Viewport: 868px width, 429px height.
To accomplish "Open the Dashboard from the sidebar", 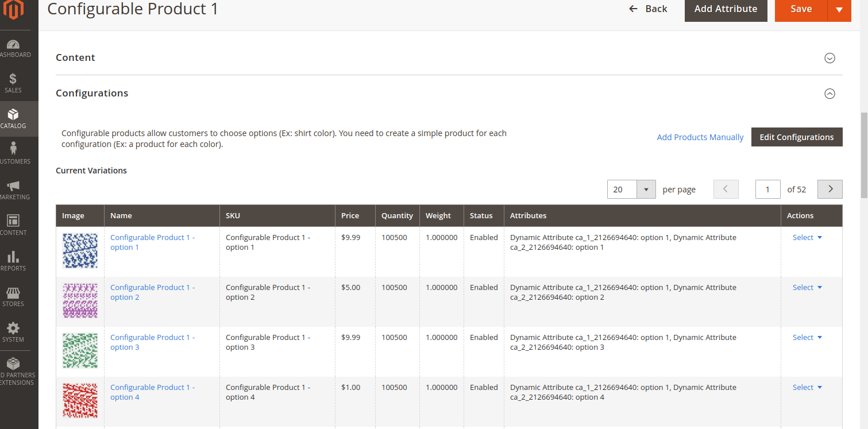I will [13, 46].
